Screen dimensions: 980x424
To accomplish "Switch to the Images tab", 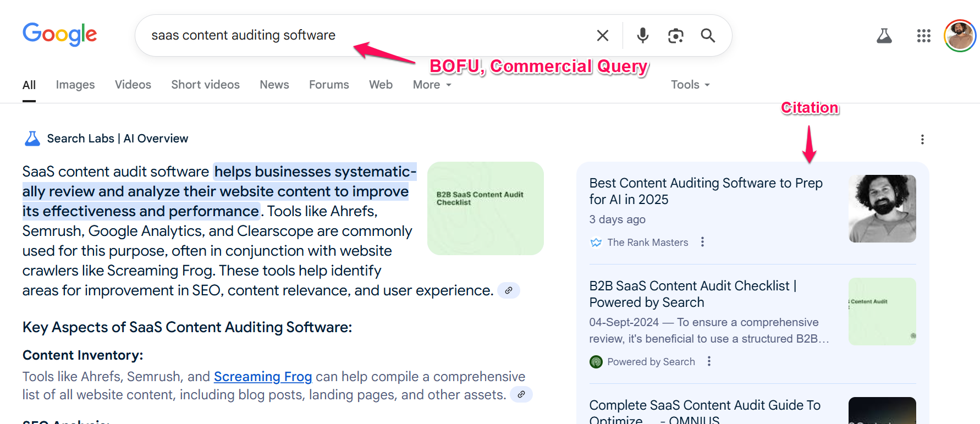I will [75, 85].
